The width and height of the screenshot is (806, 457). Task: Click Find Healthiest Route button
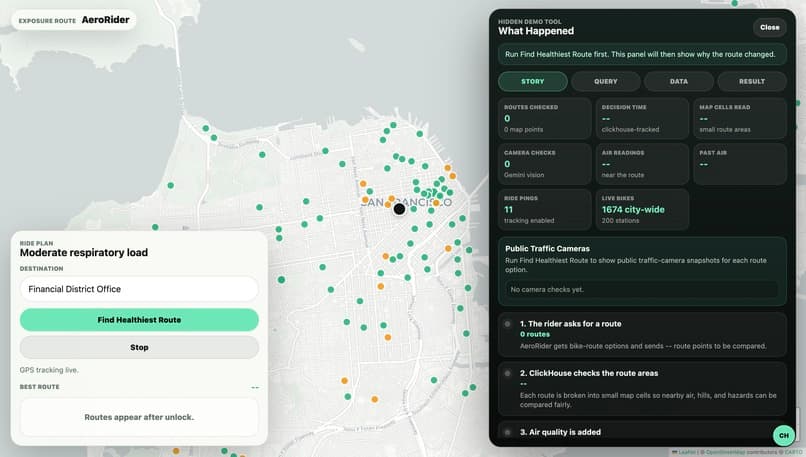click(x=139, y=320)
